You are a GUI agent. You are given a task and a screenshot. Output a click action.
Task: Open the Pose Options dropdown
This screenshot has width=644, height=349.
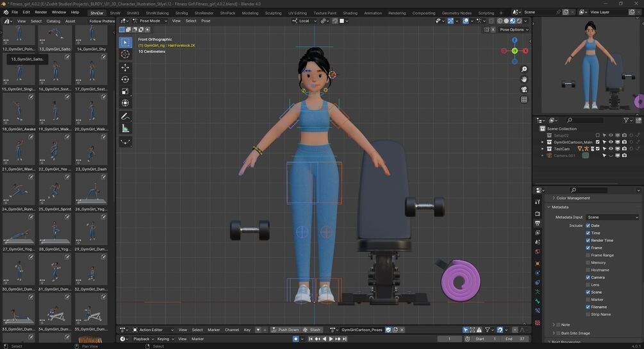[514, 30]
